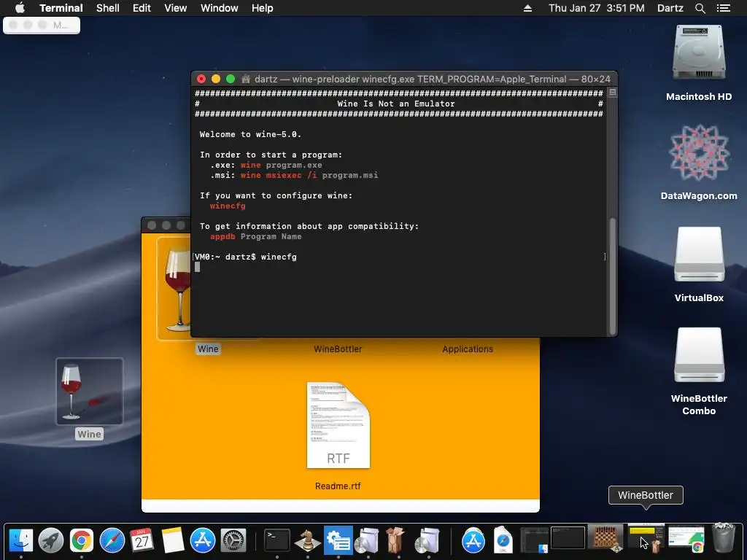Restore minimized black Terminal window thumbnail
The width and height of the screenshot is (747, 560).
pyautogui.click(x=568, y=537)
